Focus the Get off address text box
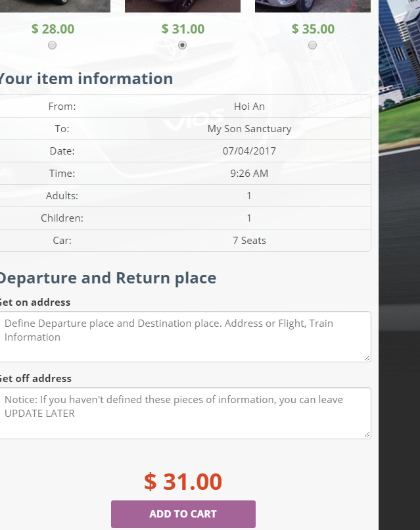 184,412
